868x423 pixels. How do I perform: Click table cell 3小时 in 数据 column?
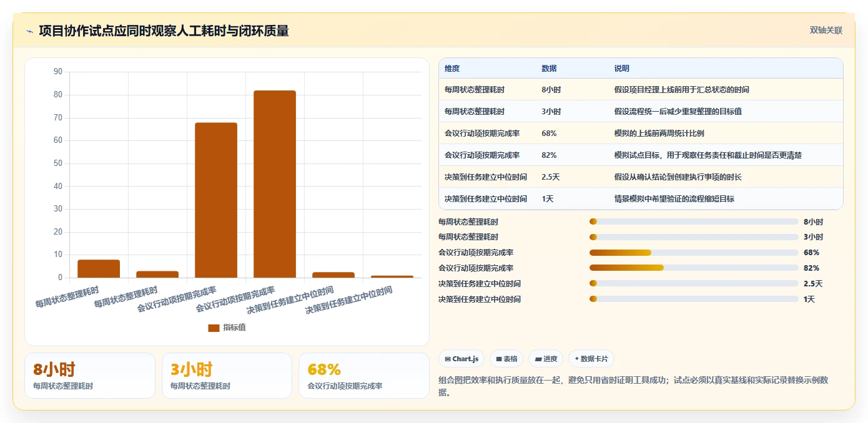click(x=551, y=112)
